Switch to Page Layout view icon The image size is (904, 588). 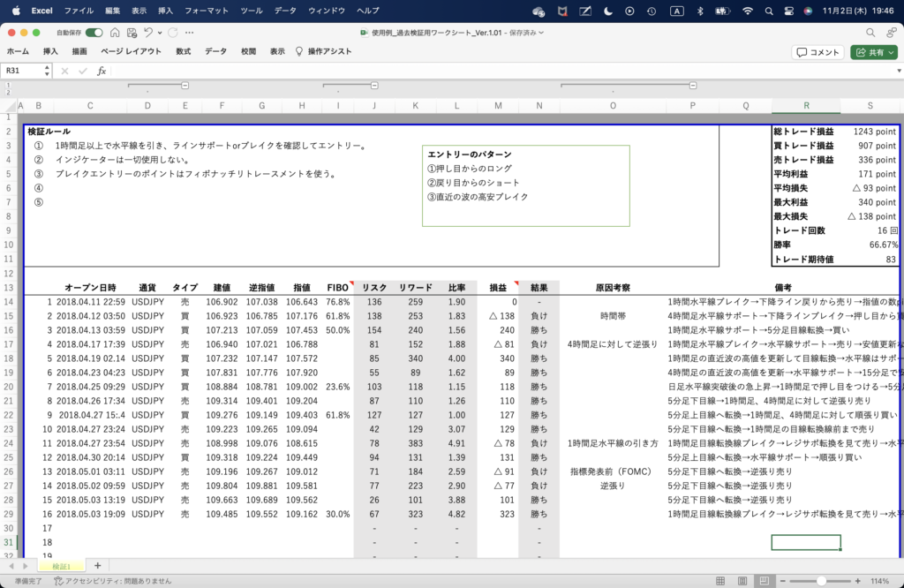(x=744, y=581)
